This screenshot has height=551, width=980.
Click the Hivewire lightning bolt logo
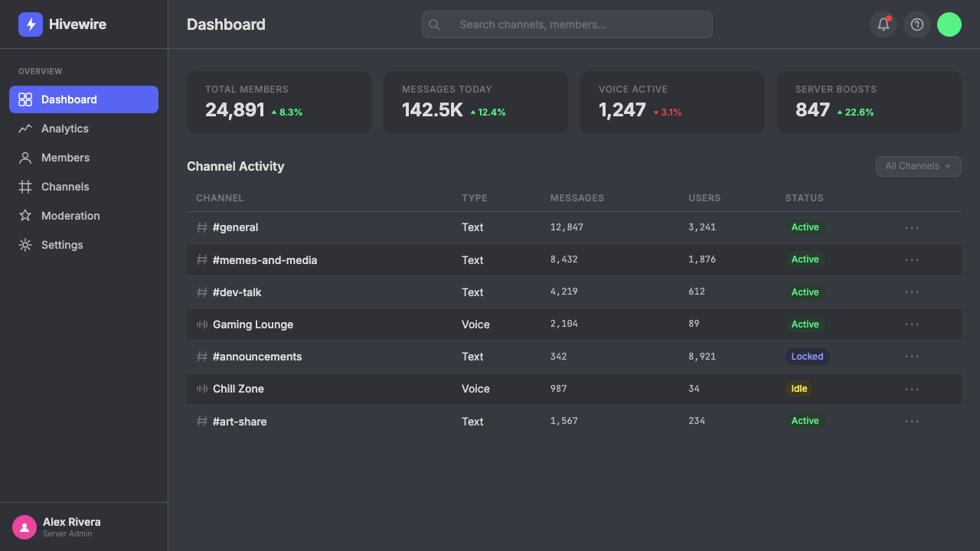31,24
